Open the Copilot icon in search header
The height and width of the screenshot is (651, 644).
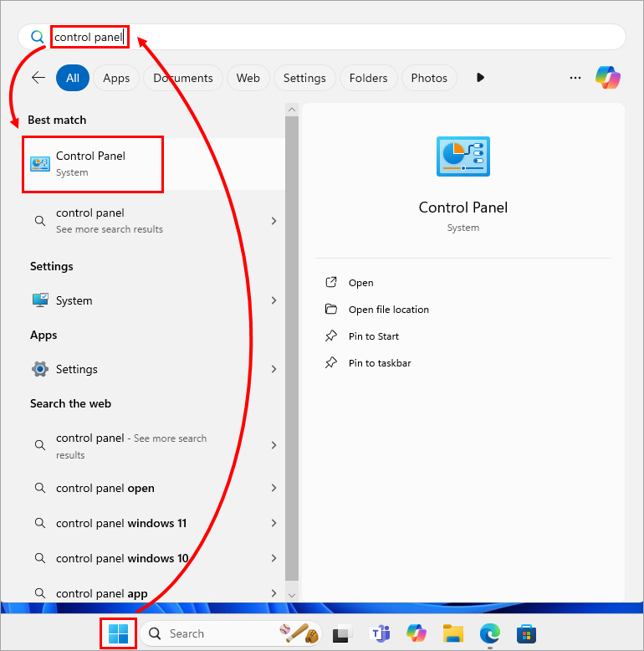tap(607, 78)
